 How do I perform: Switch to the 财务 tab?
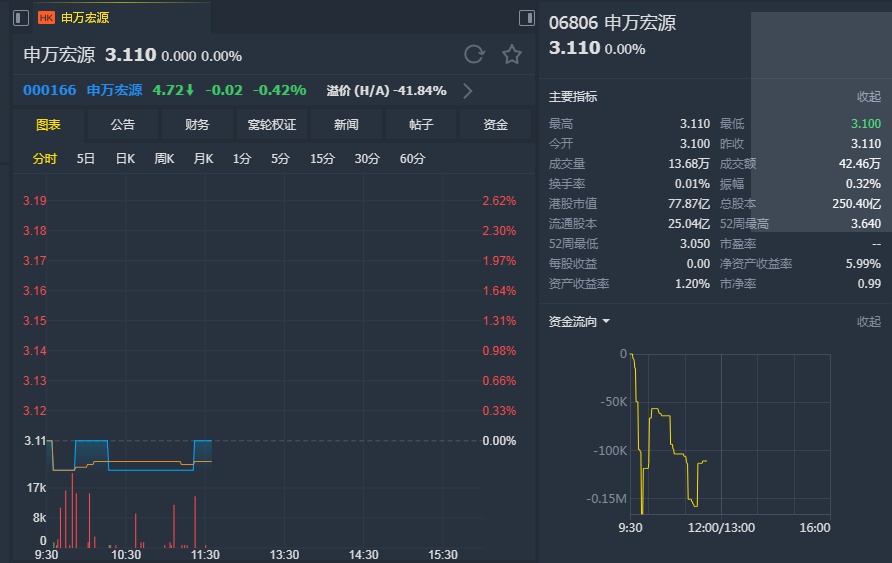pos(197,125)
